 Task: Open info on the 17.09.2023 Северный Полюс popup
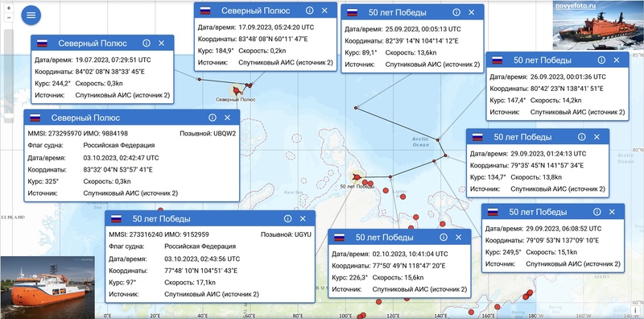pyautogui.click(x=310, y=10)
